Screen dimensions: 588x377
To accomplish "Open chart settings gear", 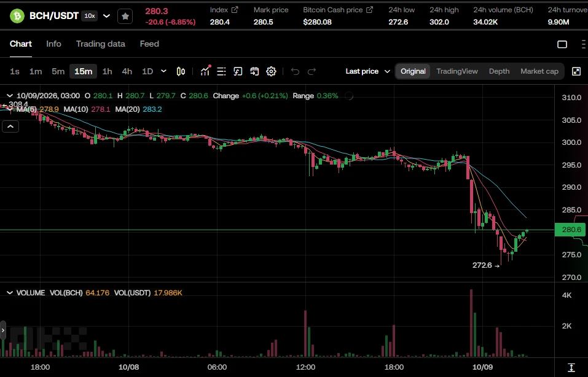I will [271, 71].
